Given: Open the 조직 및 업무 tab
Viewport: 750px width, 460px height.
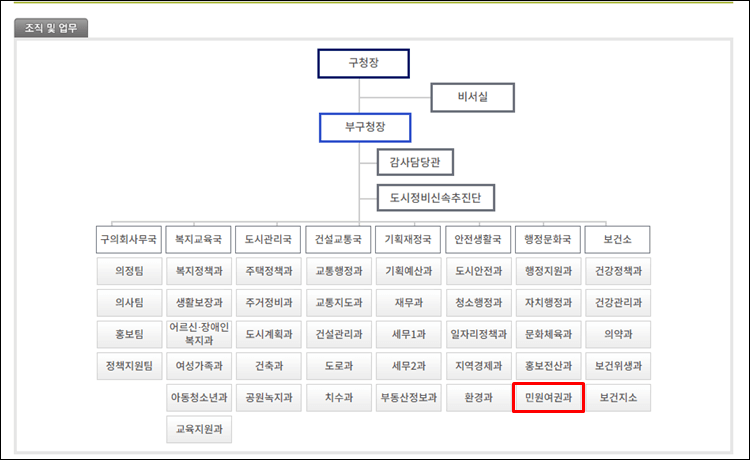Looking at the screenshot, I should [x=51, y=28].
